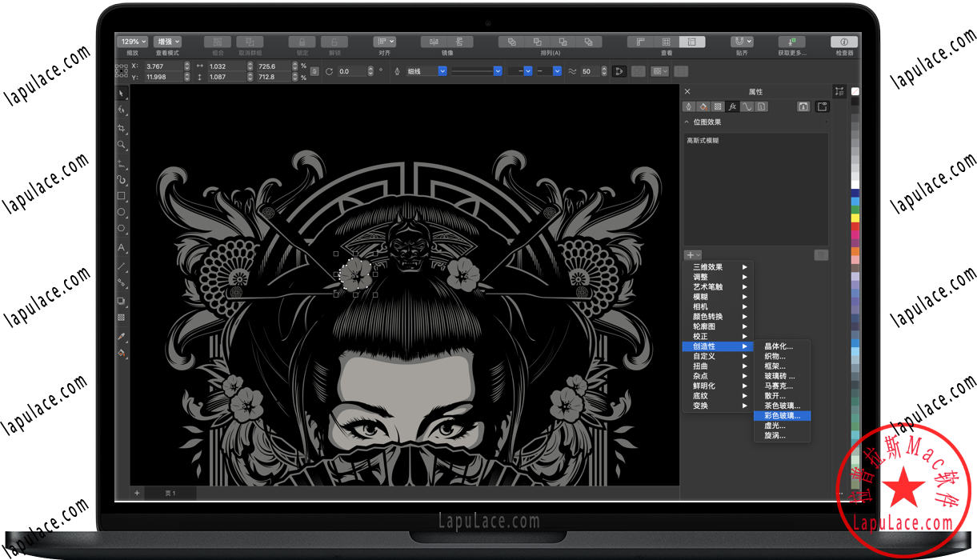
Task: Select the Eyedropper tool
Action: pyautogui.click(x=122, y=336)
